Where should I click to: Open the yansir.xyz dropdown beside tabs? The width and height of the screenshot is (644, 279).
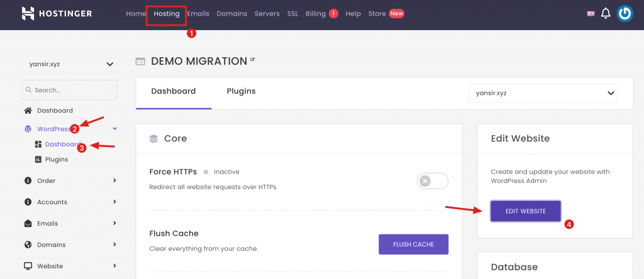coord(543,93)
